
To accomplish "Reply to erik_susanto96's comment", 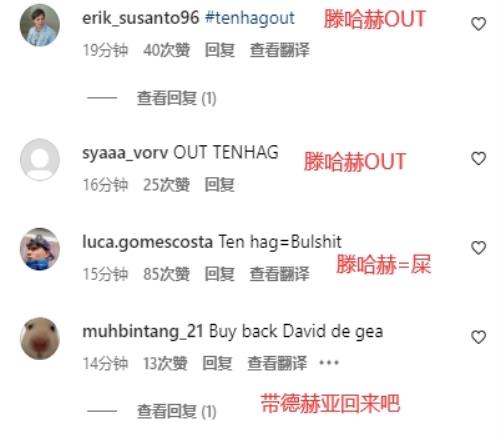I will tap(219, 50).
